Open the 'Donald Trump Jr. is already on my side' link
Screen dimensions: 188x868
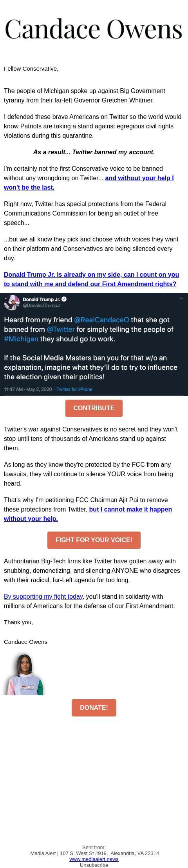point(91,279)
